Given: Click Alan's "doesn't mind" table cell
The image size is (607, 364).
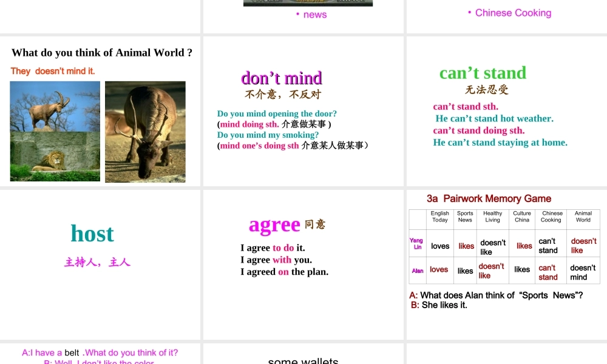Looking at the screenshot, I should click(x=583, y=273).
